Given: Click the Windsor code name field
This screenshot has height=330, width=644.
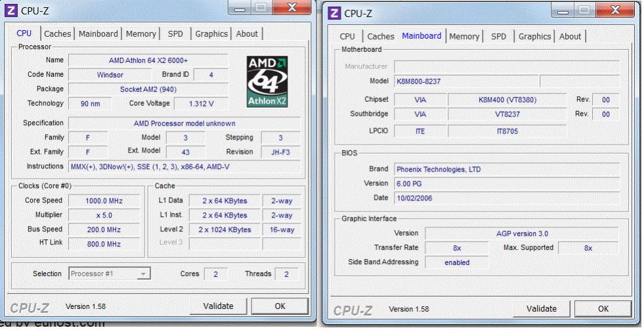Looking at the screenshot, I should point(110,75).
